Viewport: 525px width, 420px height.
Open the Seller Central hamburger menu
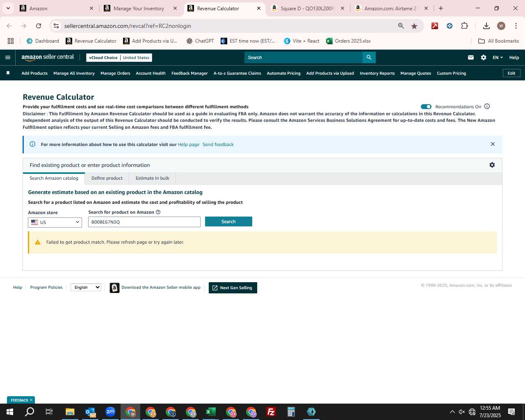(x=7, y=57)
